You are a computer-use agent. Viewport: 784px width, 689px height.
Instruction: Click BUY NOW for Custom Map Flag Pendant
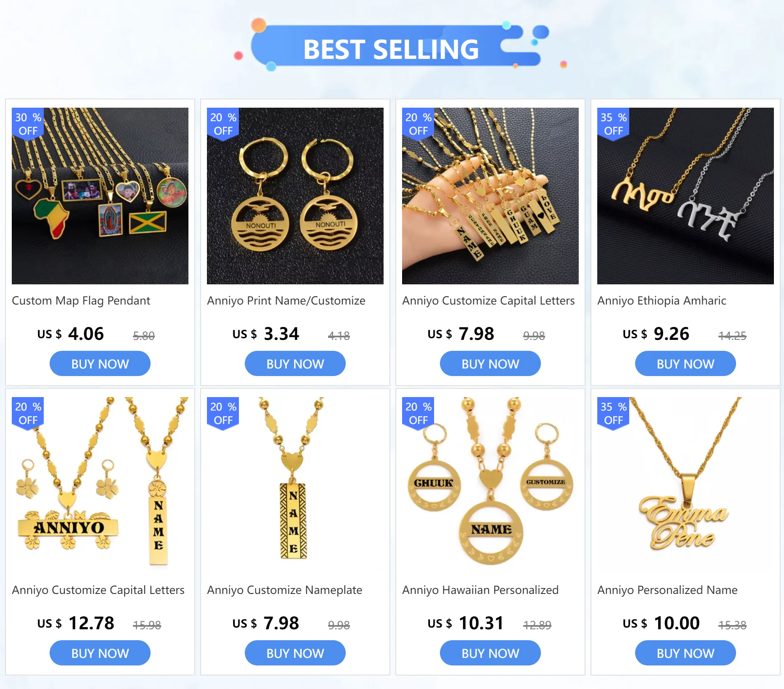pos(100,364)
